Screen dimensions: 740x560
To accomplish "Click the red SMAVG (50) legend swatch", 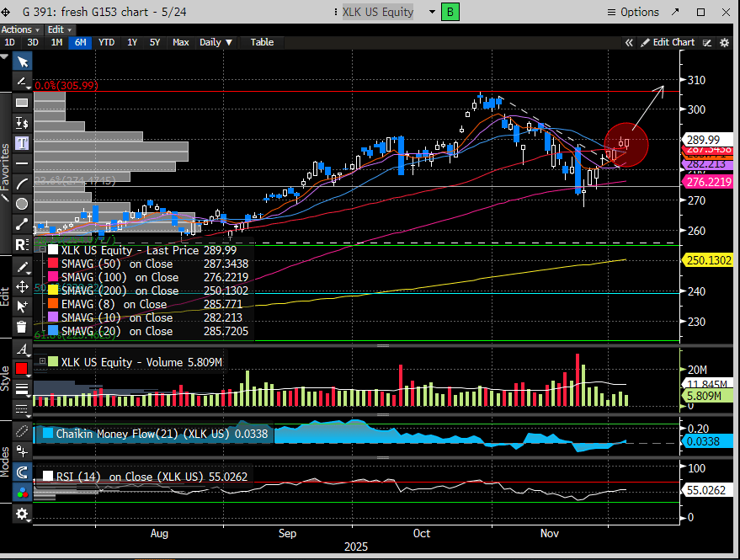I will pos(53,264).
